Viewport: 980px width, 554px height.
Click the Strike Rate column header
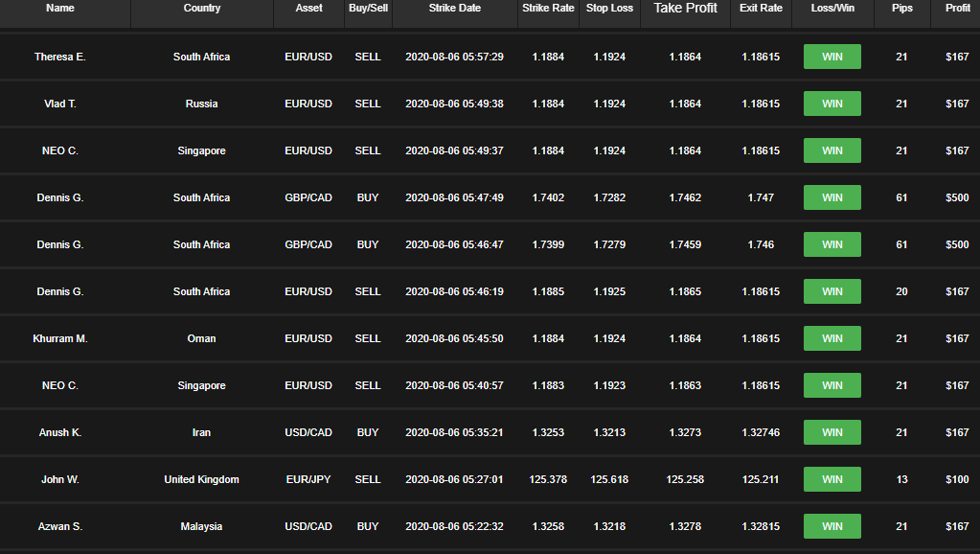pos(548,8)
